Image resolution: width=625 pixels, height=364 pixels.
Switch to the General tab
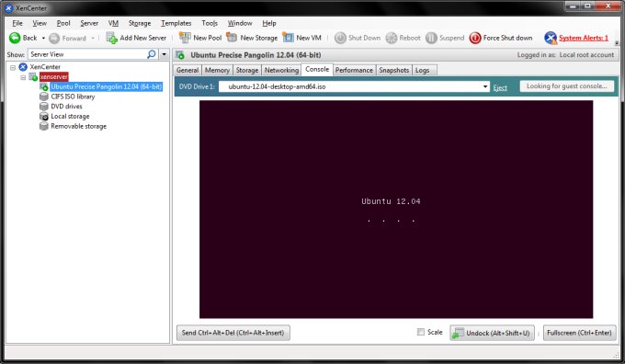point(187,70)
